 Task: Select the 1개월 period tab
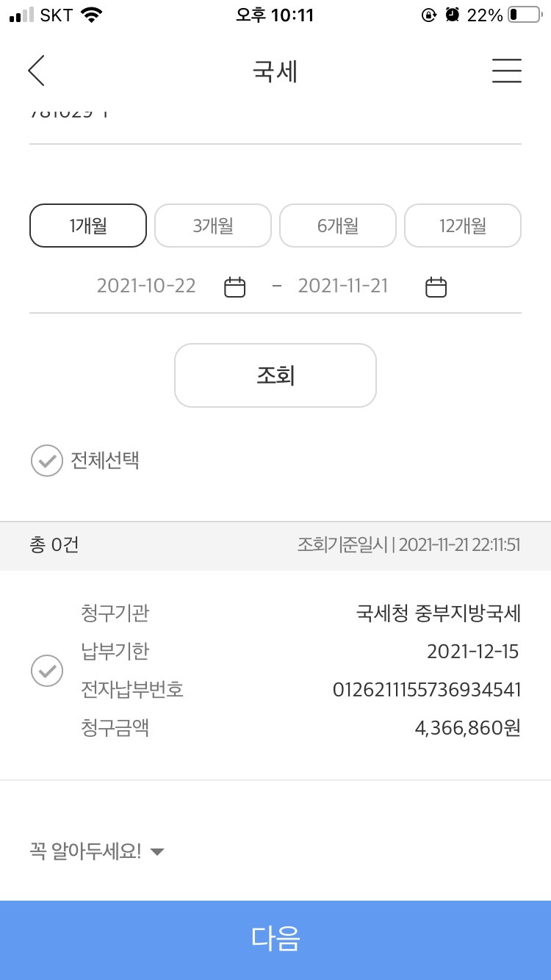point(88,226)
